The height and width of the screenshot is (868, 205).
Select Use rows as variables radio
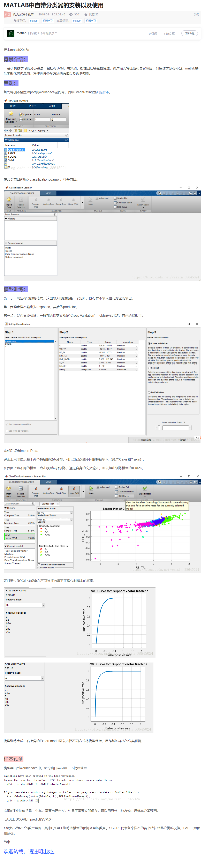point(7,431)
